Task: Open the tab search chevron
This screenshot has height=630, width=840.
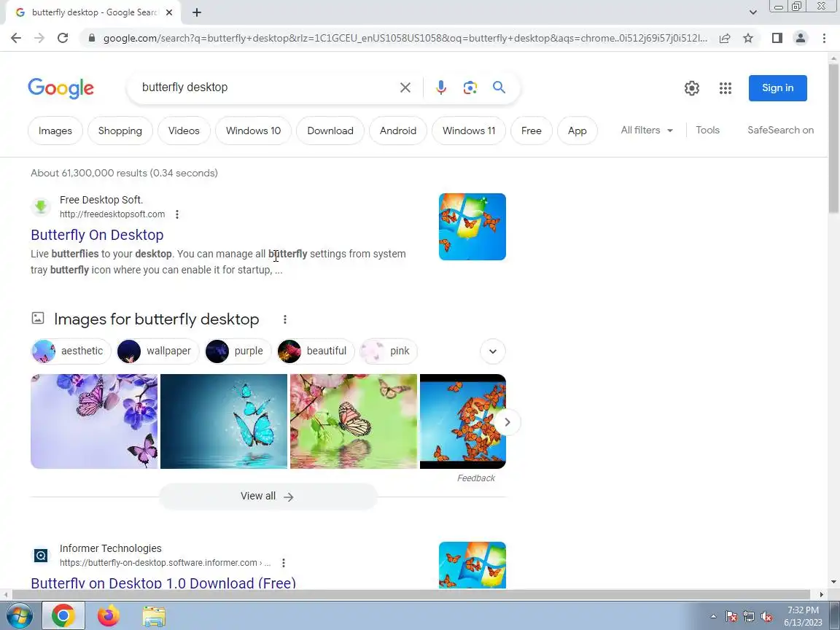Action: [752, 12]
